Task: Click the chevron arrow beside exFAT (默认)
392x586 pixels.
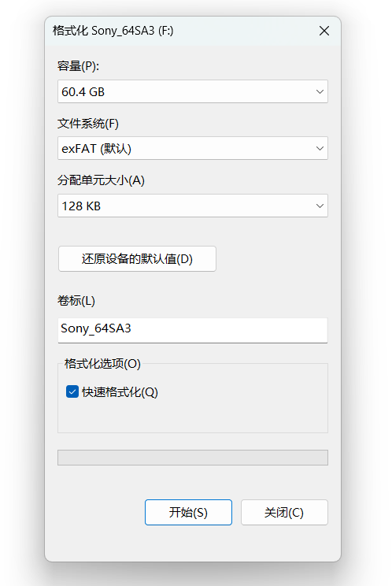Action: point(320,148)
